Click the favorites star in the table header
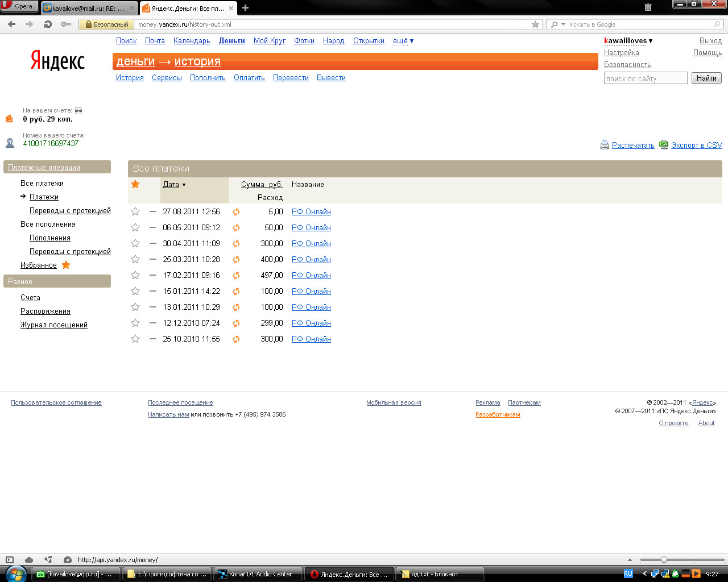This screenshot has height=582, width=728. [x=135, y=184]
